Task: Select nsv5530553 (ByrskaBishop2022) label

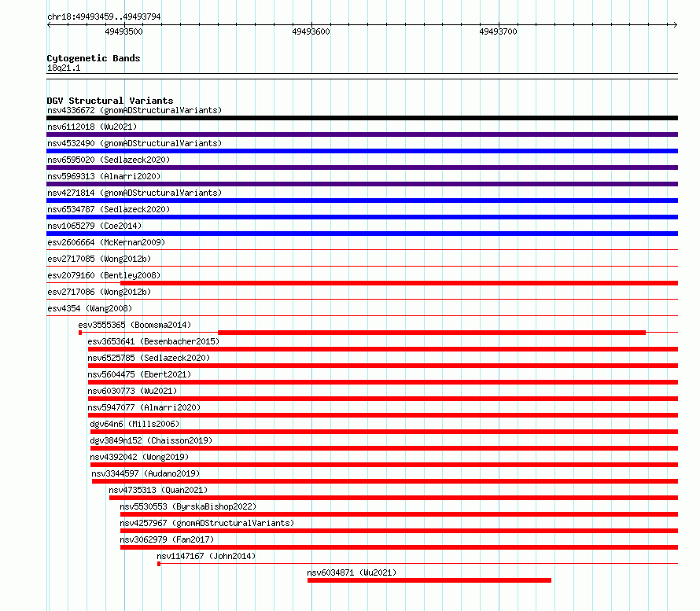Action: 188,506
